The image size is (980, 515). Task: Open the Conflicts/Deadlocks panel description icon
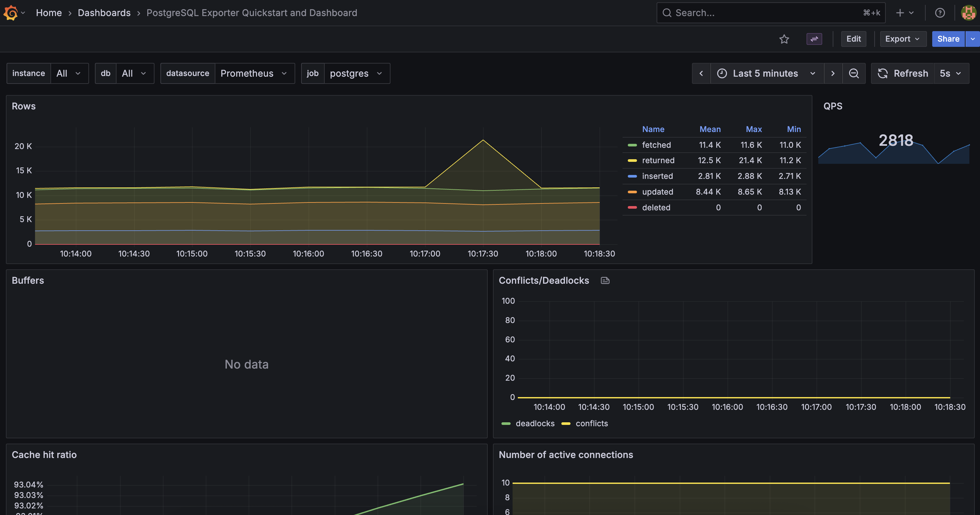(x=605, y=280)
